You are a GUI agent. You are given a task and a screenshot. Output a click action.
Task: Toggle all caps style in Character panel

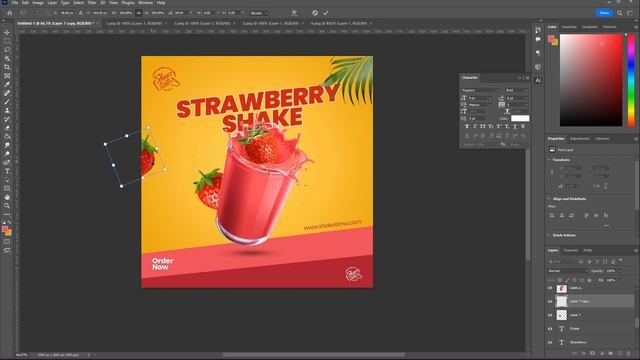coord(483,127)
